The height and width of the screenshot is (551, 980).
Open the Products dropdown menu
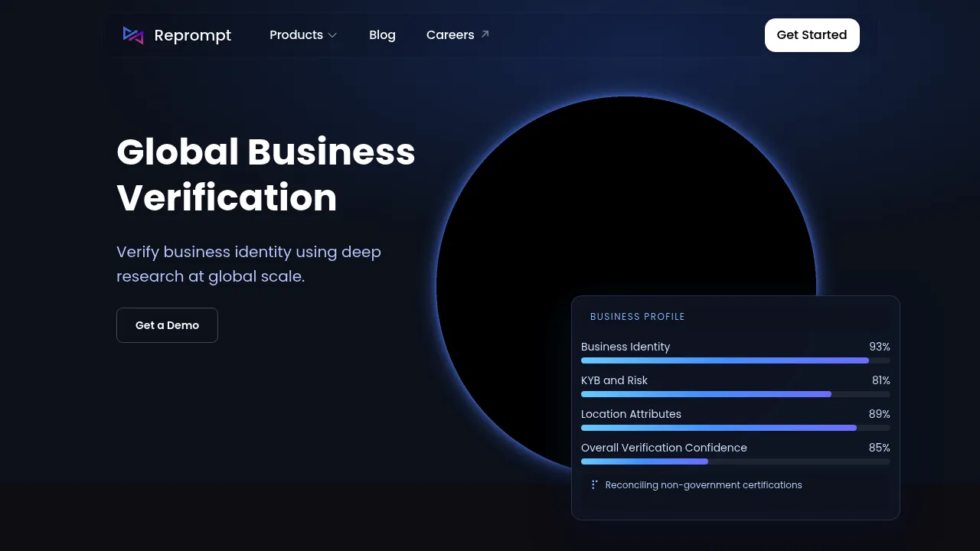(x=303, y=35)
